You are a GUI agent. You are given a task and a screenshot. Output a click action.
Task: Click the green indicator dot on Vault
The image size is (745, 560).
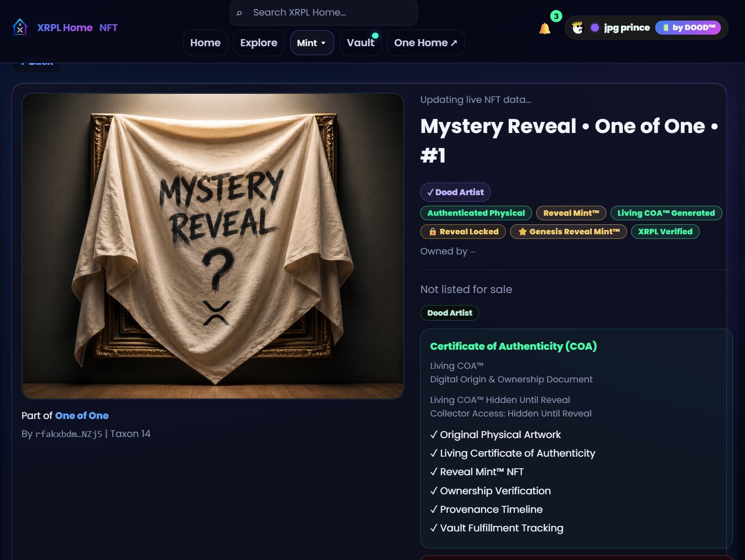[x=375, y=36]
